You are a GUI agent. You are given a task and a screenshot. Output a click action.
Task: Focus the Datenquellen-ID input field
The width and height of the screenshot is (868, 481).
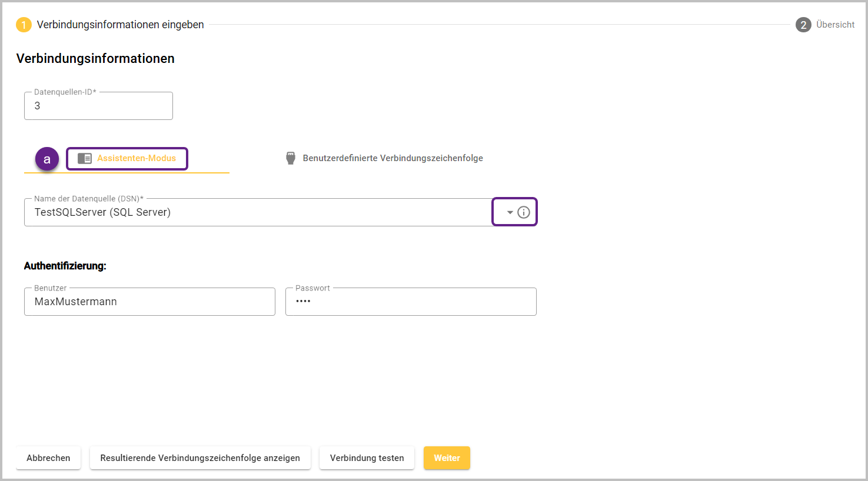coord(98,106)
